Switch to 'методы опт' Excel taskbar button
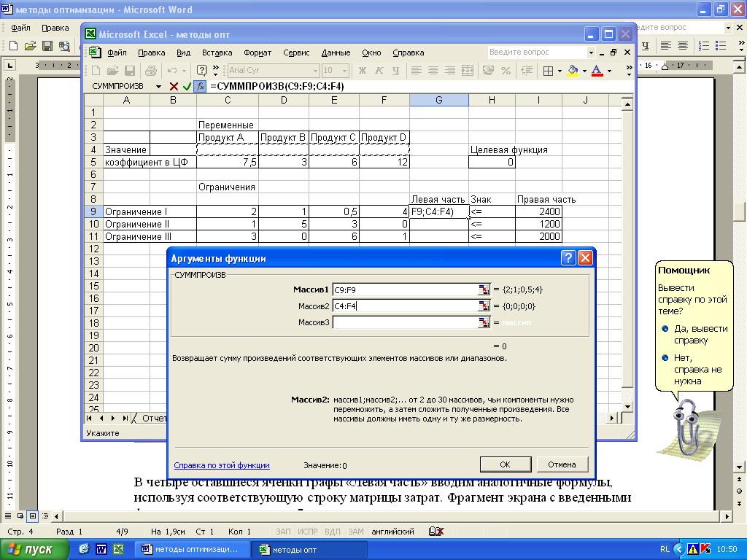747x560 pixels. [311, 550]
